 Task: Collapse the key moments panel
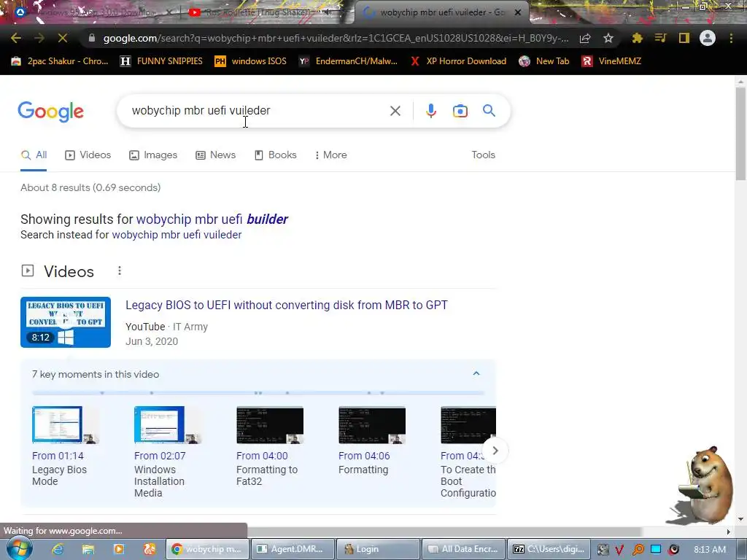476,374
